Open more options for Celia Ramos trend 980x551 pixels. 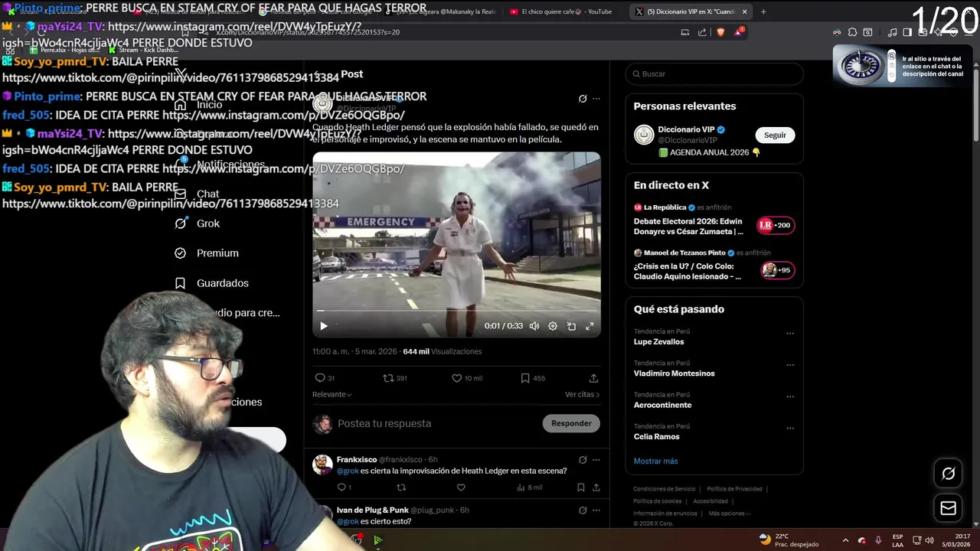click(x=790, y=429)
